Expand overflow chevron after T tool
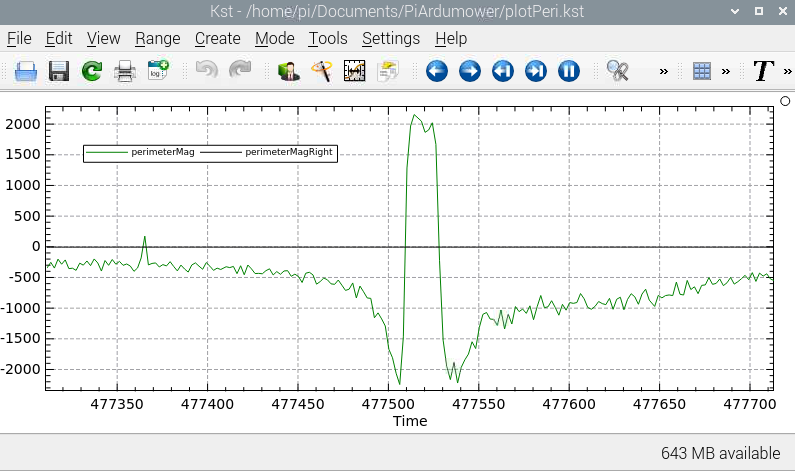The width and height of the screenshot is (795, 471). click(787, 71)
